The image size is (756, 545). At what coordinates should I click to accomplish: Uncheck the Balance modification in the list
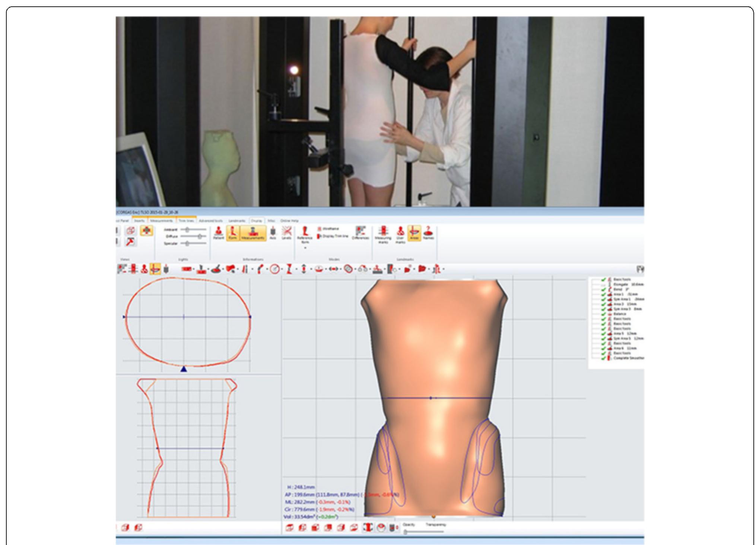(x=603, y=314)
